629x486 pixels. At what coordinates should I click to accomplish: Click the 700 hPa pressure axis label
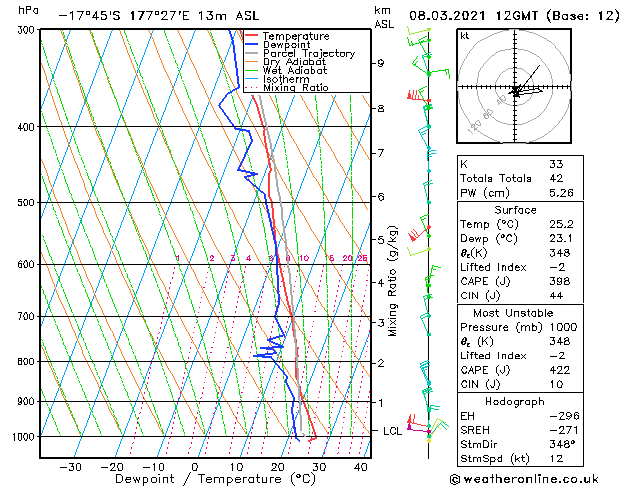pyautogui.click(x=28, y=316)
